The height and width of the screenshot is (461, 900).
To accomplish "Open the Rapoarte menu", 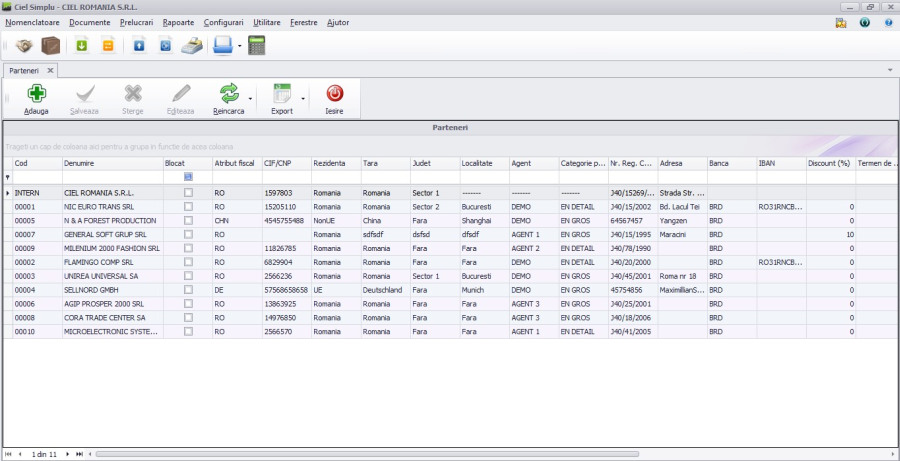I will [176, 21].
